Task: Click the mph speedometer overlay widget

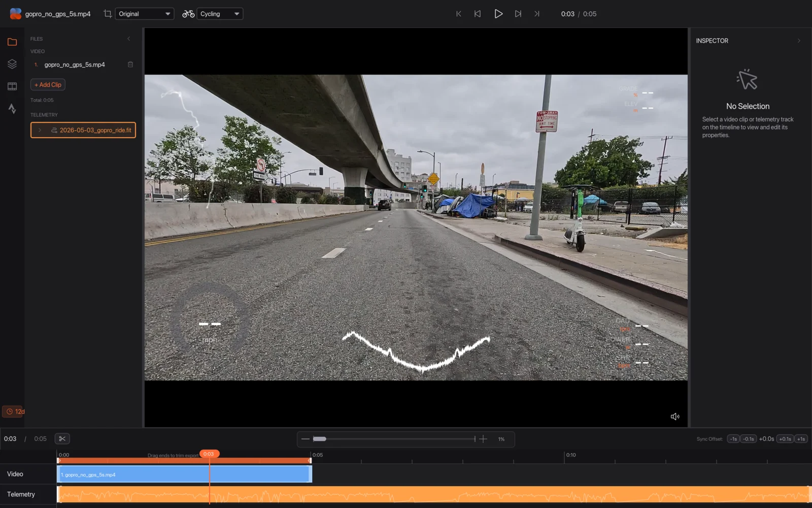Action: point(210,323)
